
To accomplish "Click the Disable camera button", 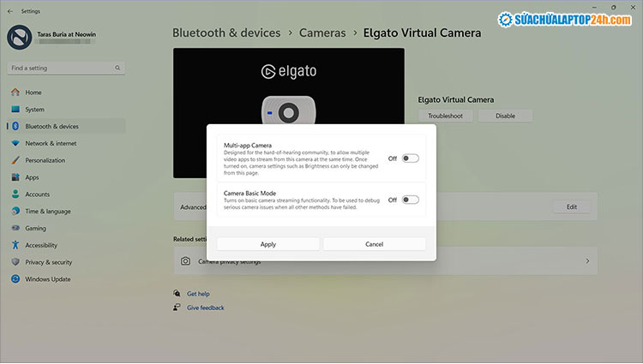I will click(x=505, y=116).
